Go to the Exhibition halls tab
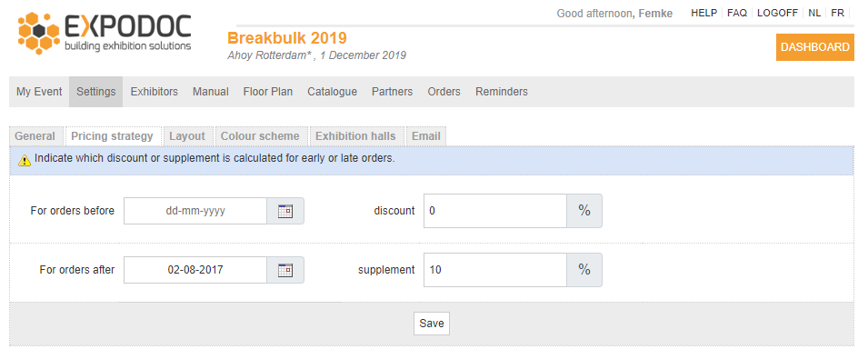868x349 pixels. tap(356, 136)
